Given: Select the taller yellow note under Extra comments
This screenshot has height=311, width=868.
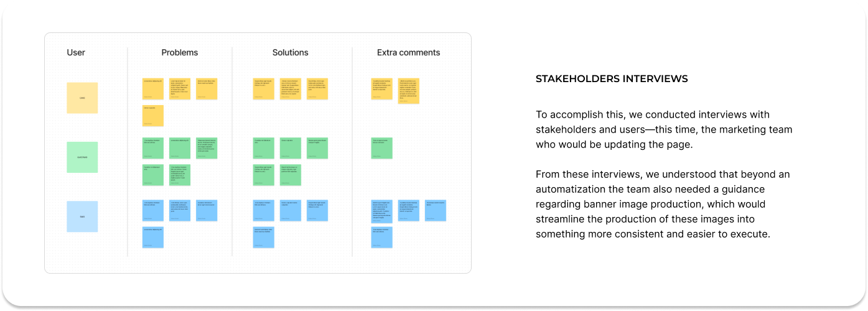Looking at the screenshot, I should (x=409, y=91).
